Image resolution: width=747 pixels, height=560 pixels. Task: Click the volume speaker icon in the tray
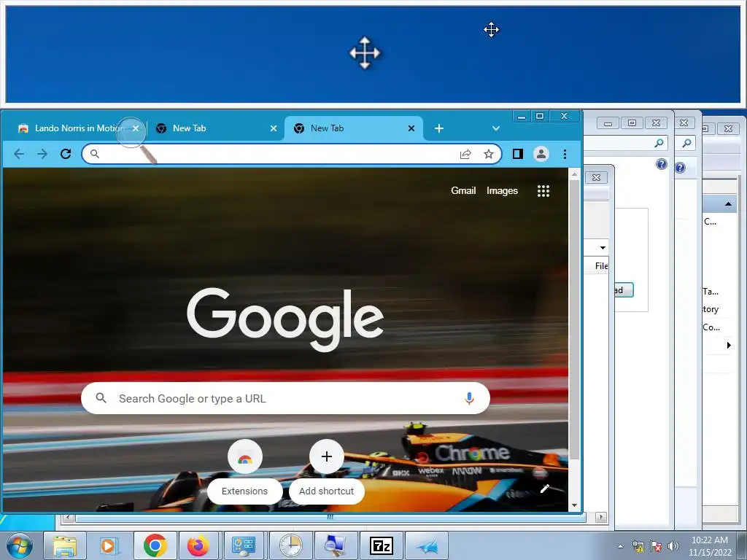click(673, 546)
